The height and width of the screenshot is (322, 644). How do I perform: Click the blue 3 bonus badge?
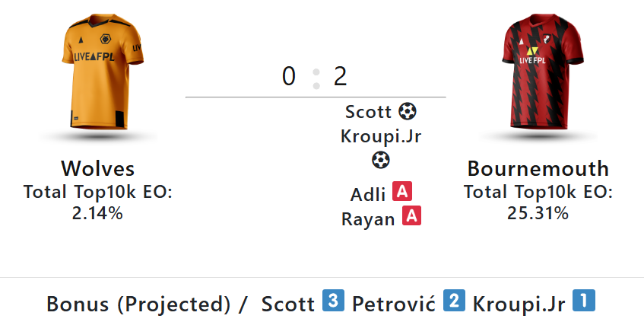coord(333,301)
